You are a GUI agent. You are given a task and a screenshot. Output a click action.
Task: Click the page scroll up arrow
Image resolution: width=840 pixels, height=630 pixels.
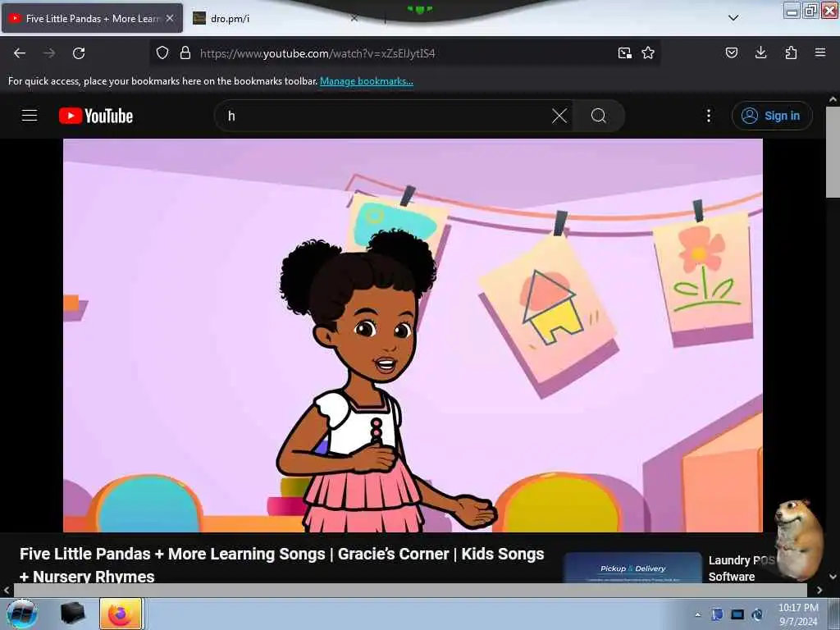coord(833,99)
